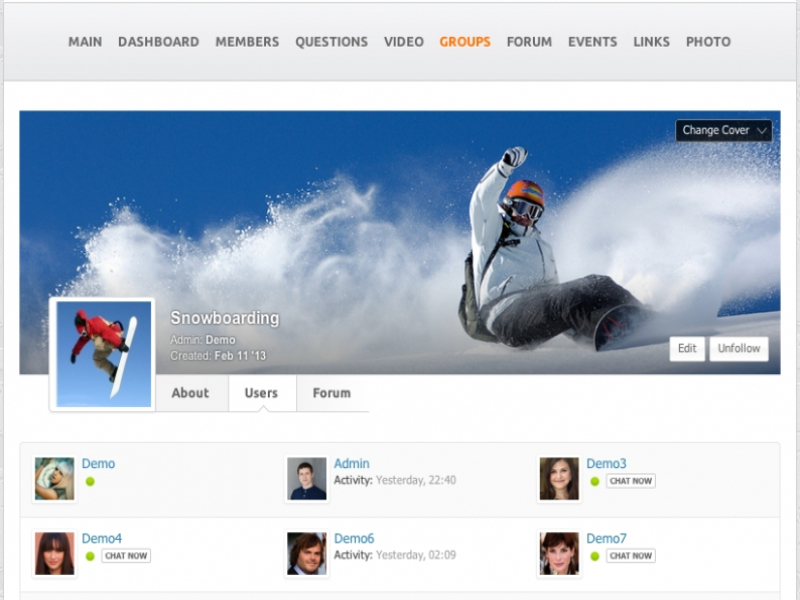This screenshot has width=800, height=600.
Task: Select Demo4's profile thumbnail
Action: [x=54, y=553]
